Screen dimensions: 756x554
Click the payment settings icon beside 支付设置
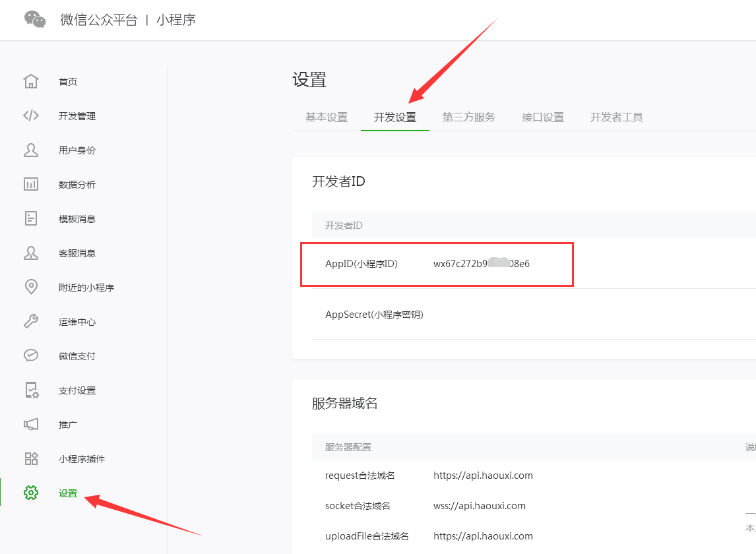click(32, 390)
